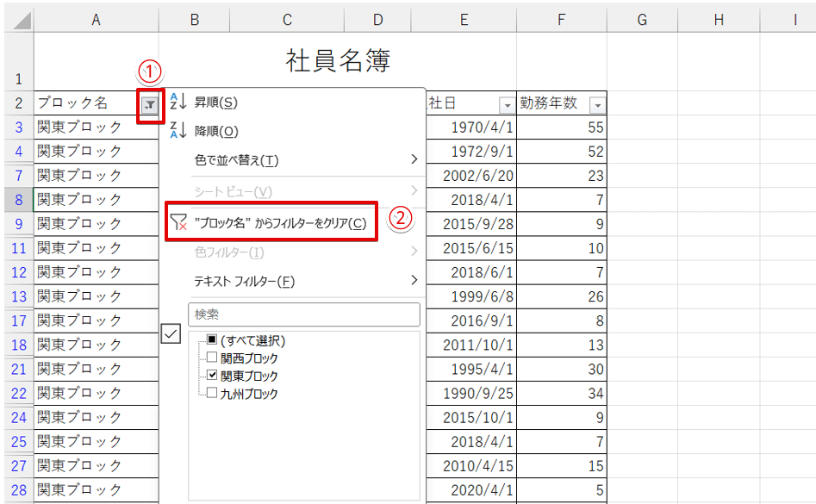Click the ascending sort A-Z icon
Image resolution: width=816 pixels, height=504 pixels.
[x=177, y=103]
